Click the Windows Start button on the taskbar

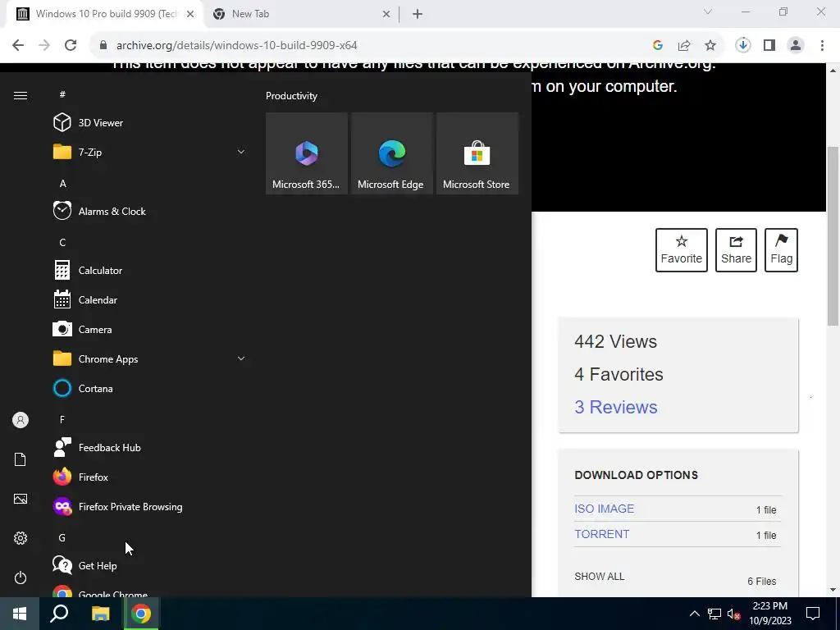[20, 614]
